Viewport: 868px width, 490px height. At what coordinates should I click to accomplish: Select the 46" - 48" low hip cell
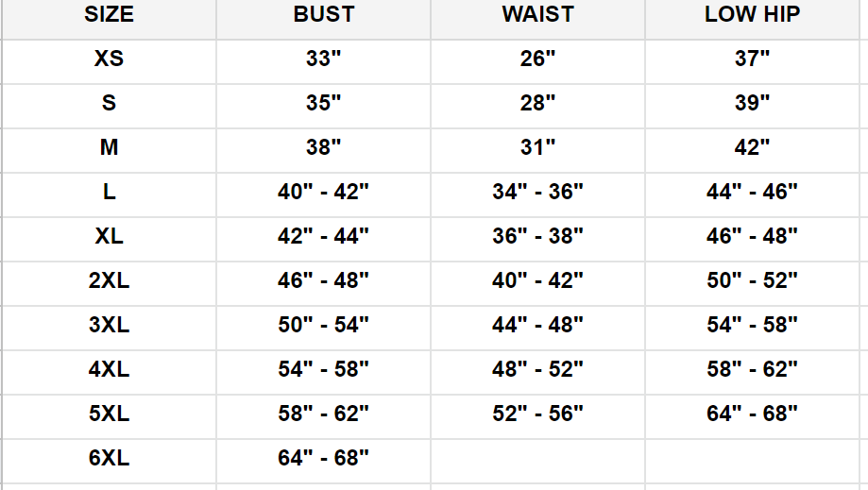coord(752,236)
